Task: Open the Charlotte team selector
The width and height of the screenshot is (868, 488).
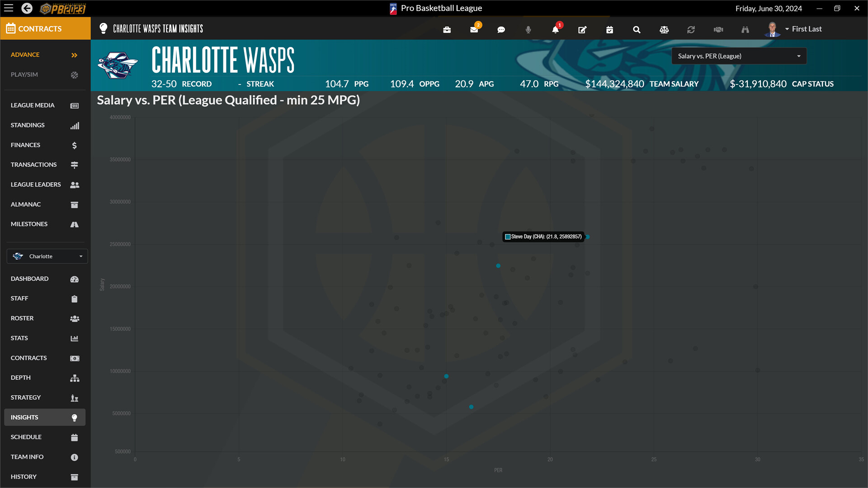Action: 47,256
